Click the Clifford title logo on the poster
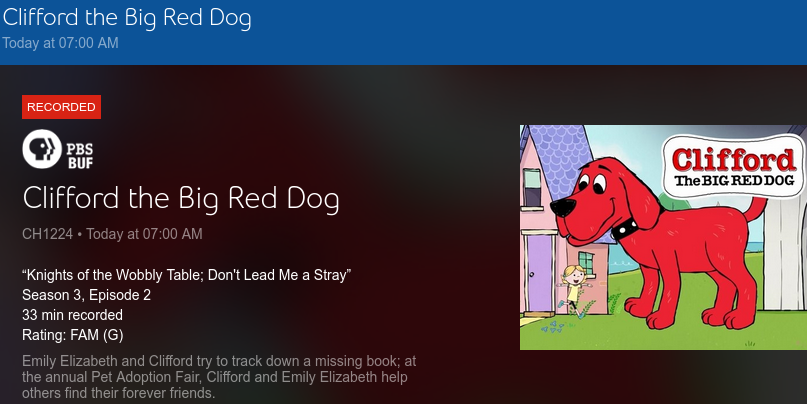 [x=734, y=165]
